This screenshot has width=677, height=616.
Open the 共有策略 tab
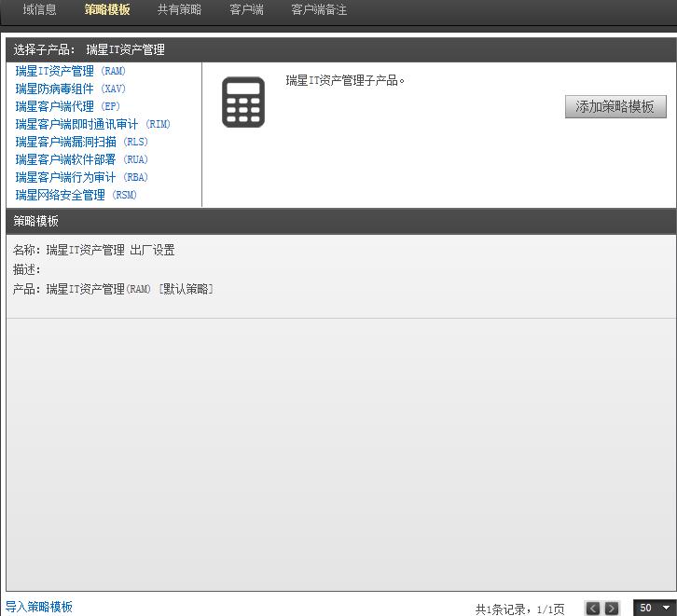[x=180, y=9]
